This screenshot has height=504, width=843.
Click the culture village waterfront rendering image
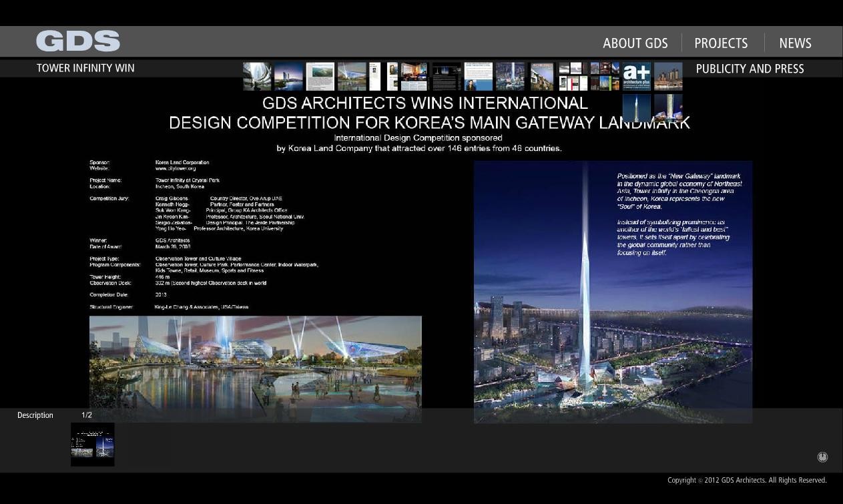(256, 369)
